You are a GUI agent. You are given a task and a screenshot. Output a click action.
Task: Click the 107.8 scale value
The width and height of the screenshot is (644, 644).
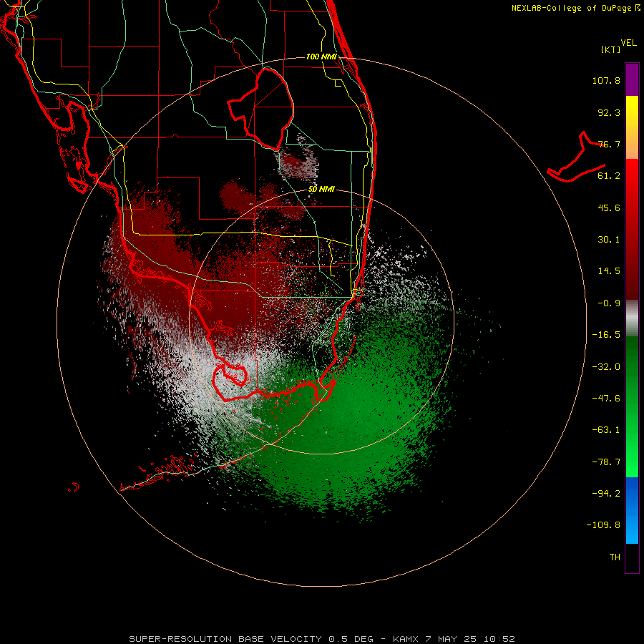point(606,80)
